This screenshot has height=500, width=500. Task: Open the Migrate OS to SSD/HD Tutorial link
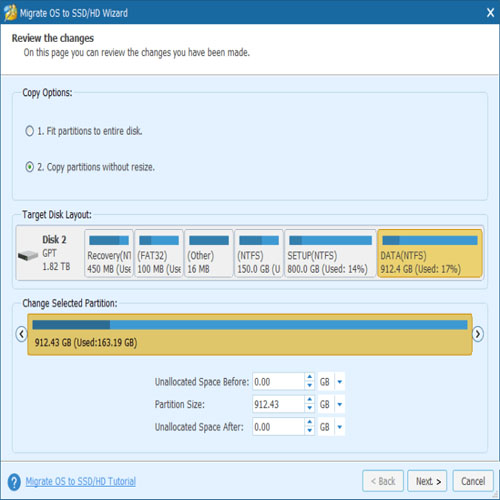click(81, 482)
